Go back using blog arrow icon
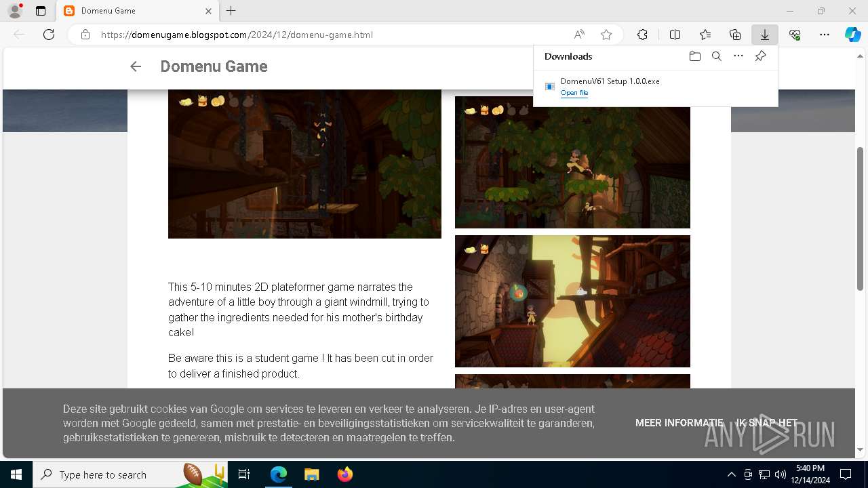Viewport: 868px width, 488px height. (136, 66)
